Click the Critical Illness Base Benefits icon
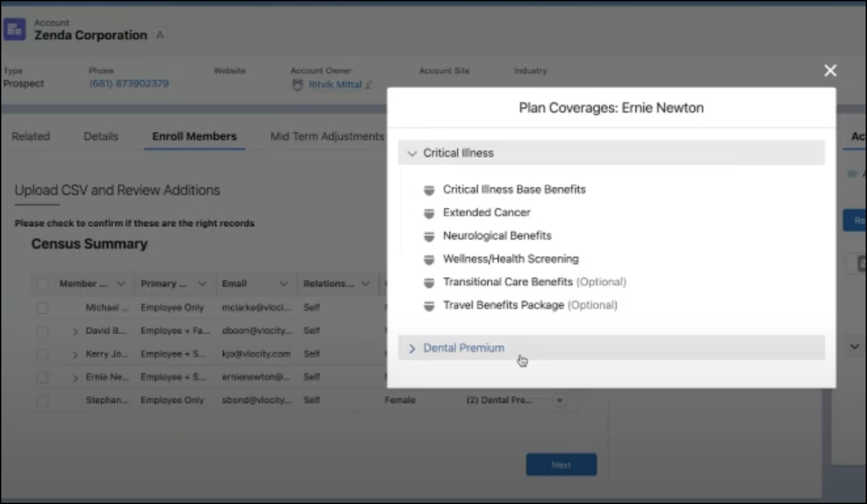 429,190
